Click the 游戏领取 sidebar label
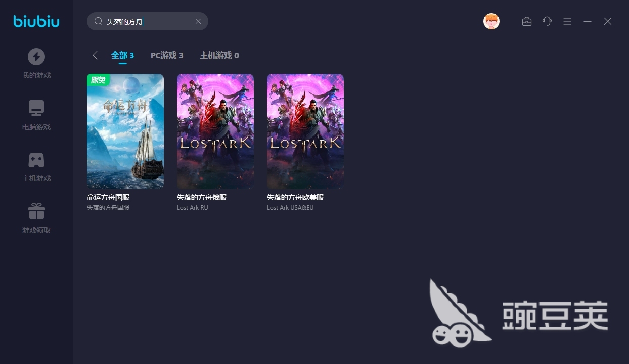Image resolution: width=629 pixels, height=364 pixels. (x=36, y=231)
